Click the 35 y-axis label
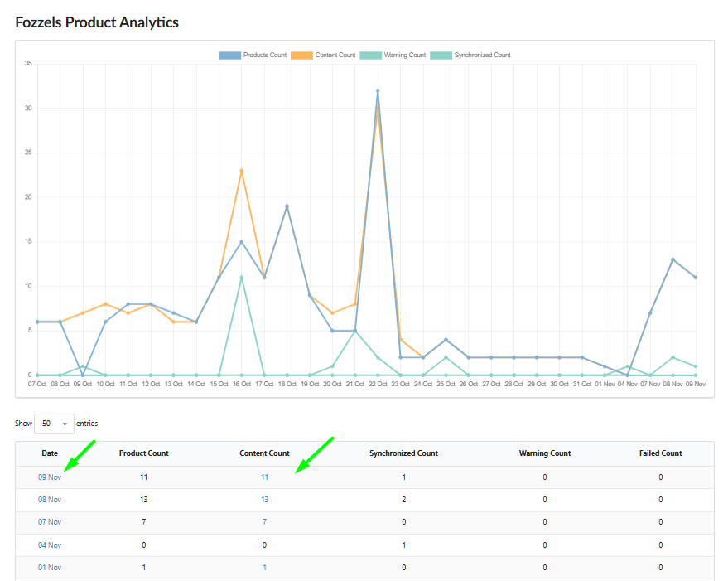The image size is (728, 581). pyautogui.click(x=28, y=63)
